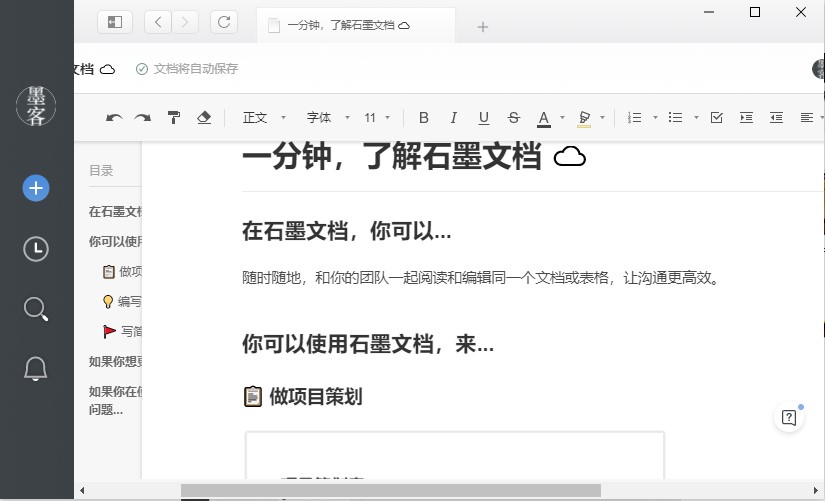Open notifications bell in sidebar
The width and height of the screenshot is (825, 501).
[36, 369]
